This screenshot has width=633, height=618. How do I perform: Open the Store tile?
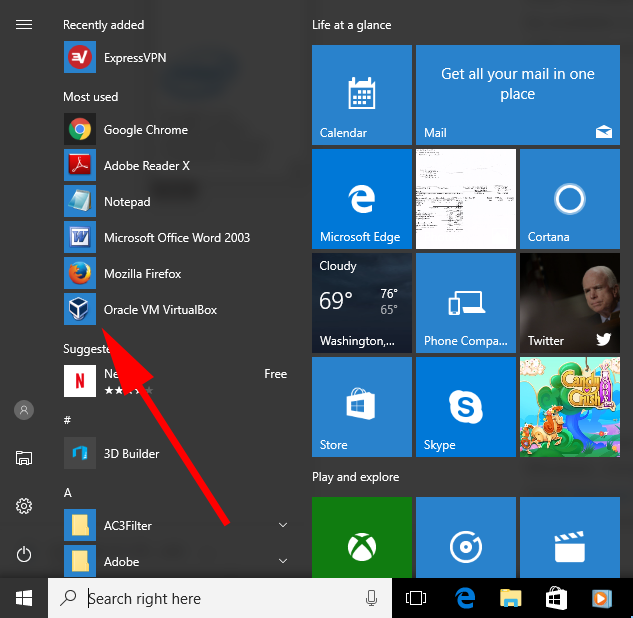[x=362, y=407]
